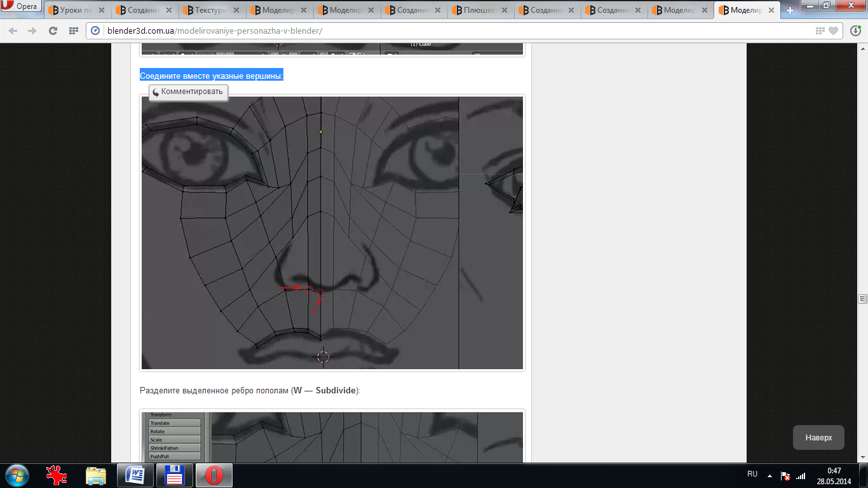Click the page vertical scrollbar thumb
Viewport: 868px width, 488px height.
pyautogui.click(x=862, y=298)
